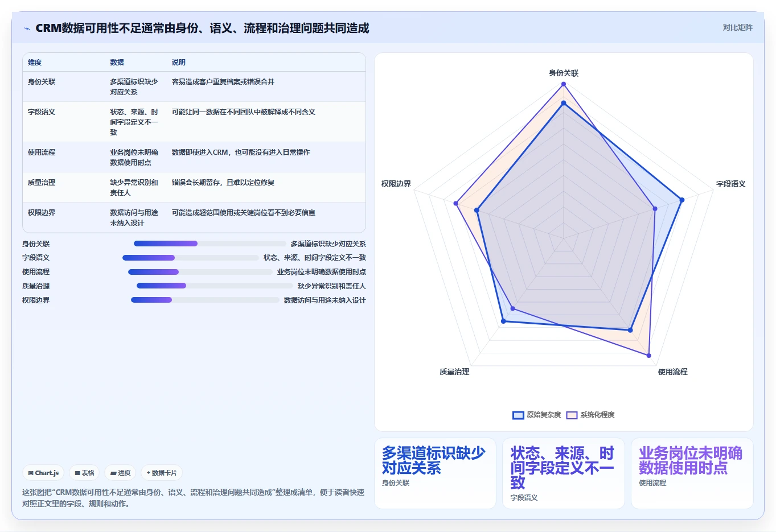This screenshot has height=532, width=776.
Task: Select the Chart.js tag chip
Action: (43, 473)
